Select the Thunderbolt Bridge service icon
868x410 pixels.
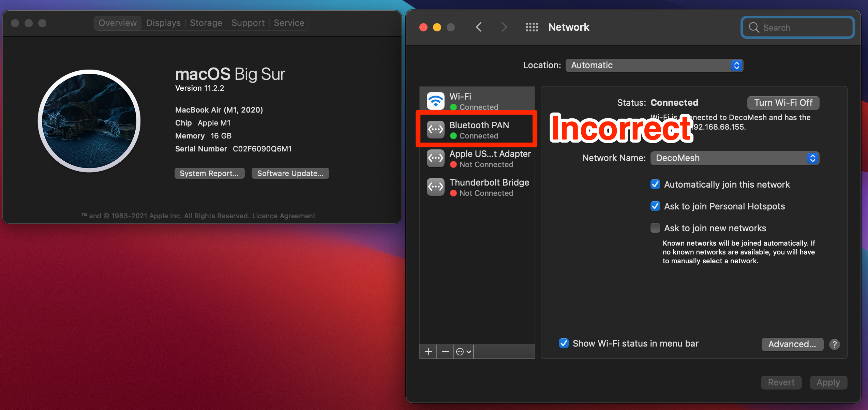point(435,187)
